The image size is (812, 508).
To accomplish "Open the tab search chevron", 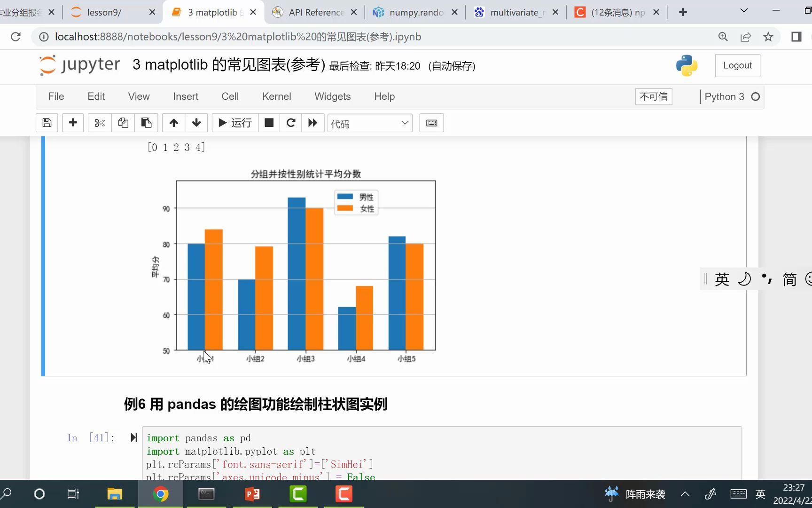I will (x=744, y=10).
